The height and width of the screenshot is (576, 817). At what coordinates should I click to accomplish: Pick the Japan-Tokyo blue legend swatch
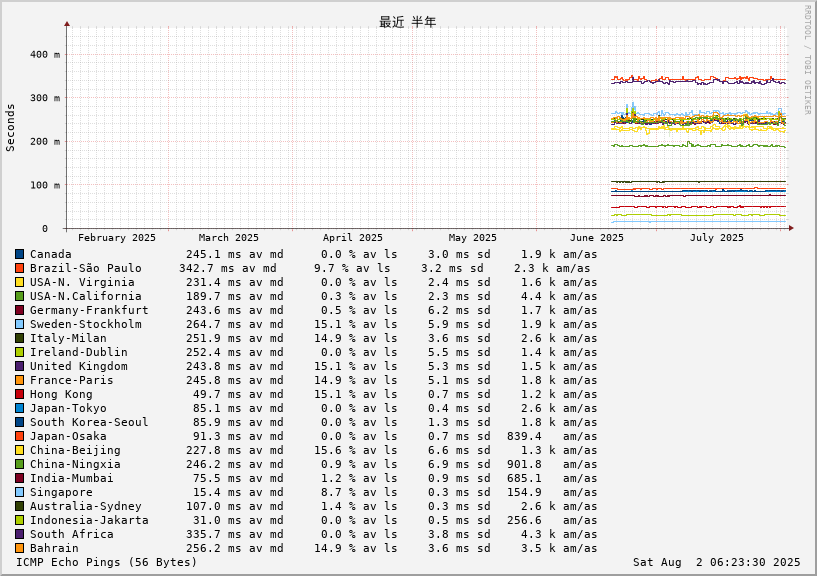click(x=19, y=409)
